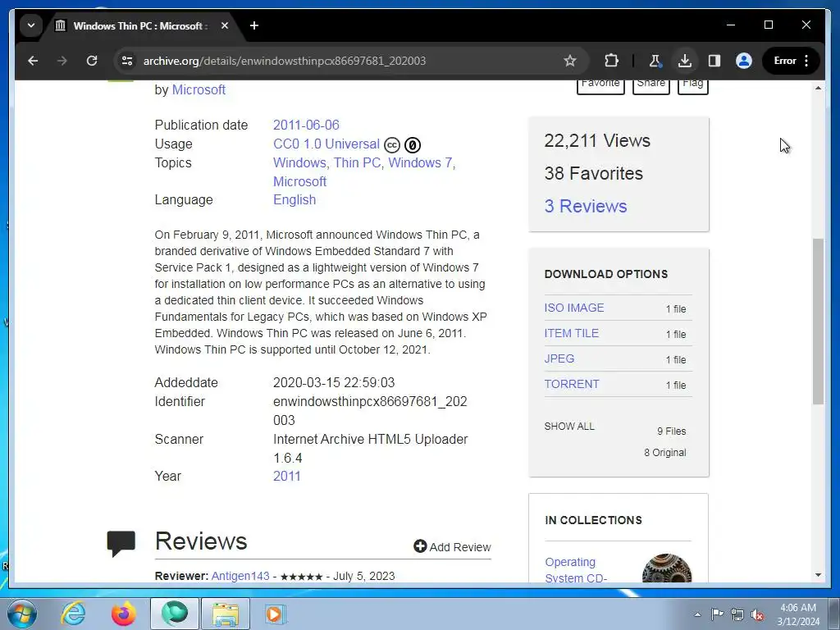Close the Windows Thin PC tab

coord(225,25)
